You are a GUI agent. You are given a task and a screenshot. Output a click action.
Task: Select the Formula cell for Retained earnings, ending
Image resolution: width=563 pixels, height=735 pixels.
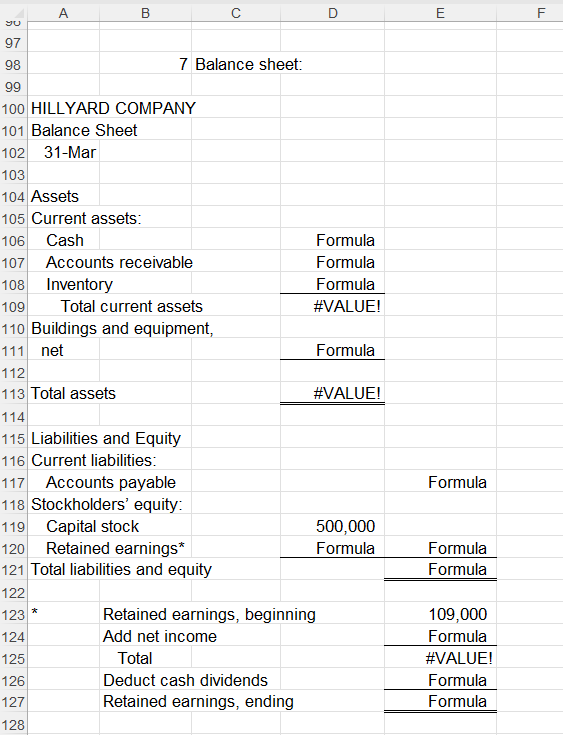coord(440,702)
